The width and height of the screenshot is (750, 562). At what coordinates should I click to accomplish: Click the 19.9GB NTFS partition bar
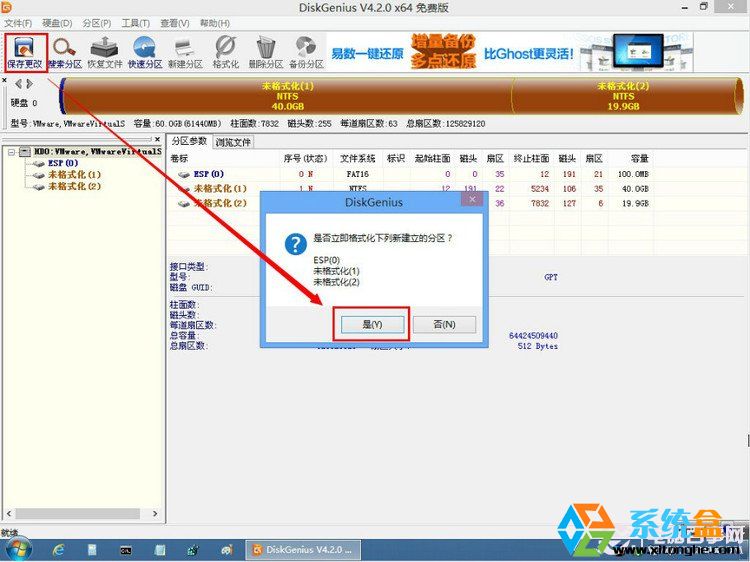coord(623,96)
